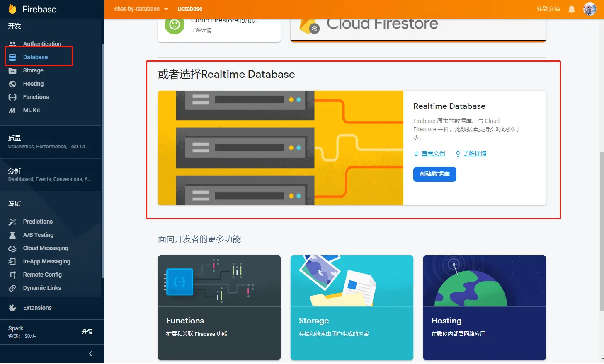Image resolution: width=604 pixels, height=364 pixels.
Task: Open Extensions menu item
Action: click(37, 308)
